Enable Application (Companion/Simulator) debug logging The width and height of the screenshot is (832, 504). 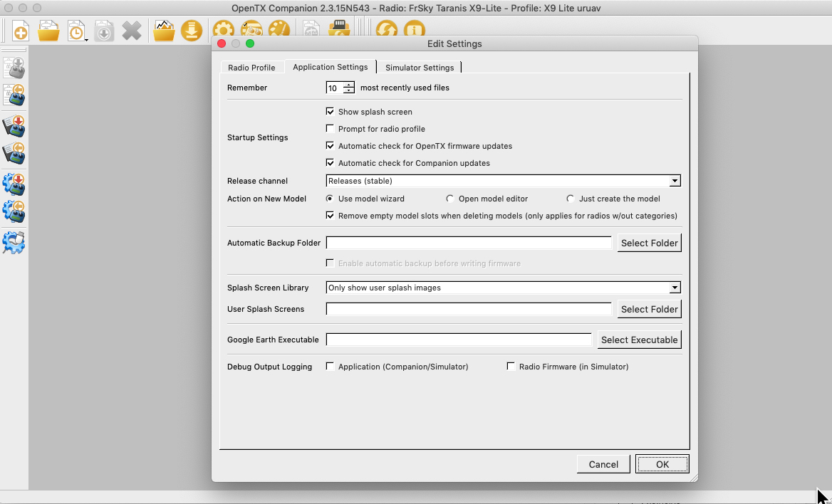point(330,366)
